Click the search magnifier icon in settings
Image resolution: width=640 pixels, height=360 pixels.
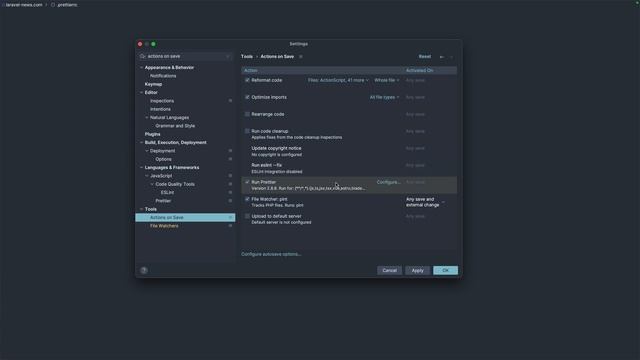point(142,56)
